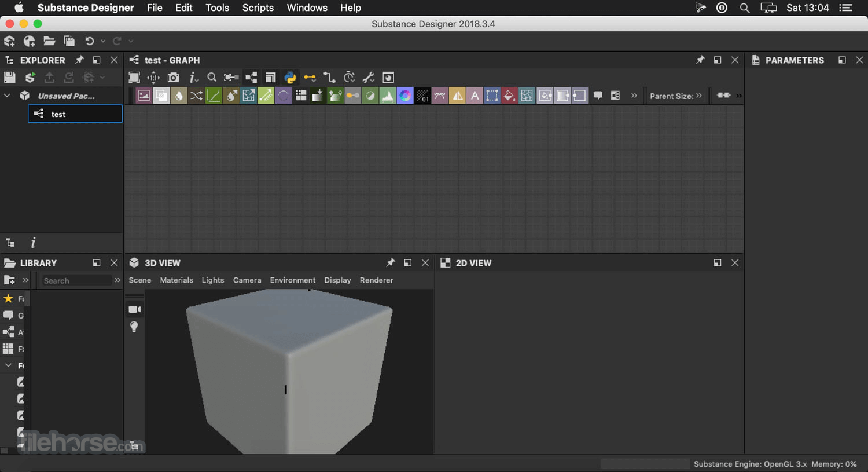Open the Explorer publish options dropdown arrow
Screen dimensions: 868x472
click(x=102, y=78)
